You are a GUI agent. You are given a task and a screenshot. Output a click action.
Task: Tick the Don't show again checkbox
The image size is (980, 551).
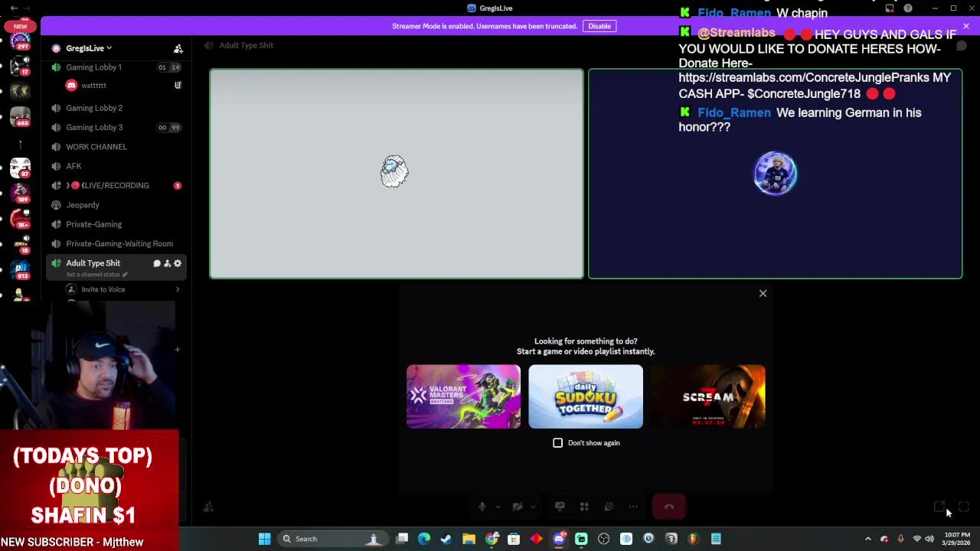pos(557,443)
